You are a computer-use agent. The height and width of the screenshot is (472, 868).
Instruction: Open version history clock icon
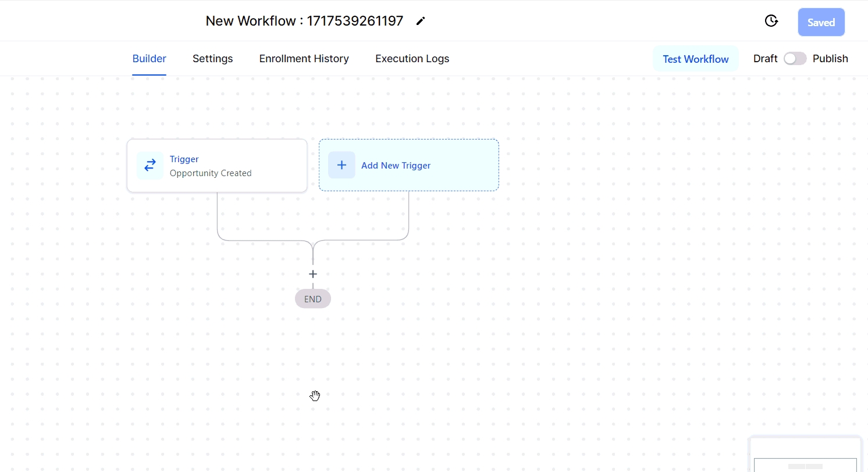(771, 22)
